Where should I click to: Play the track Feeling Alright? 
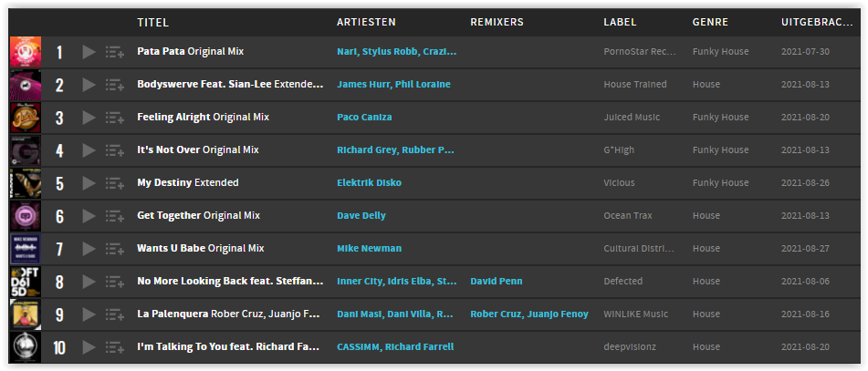pyautogui.click(x=89, y=118)
